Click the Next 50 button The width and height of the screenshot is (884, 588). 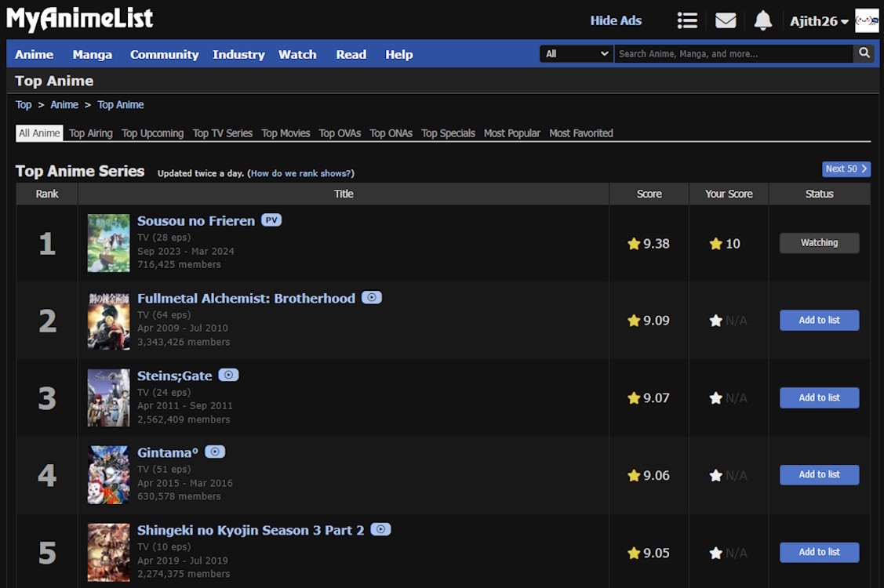[846, 169]
